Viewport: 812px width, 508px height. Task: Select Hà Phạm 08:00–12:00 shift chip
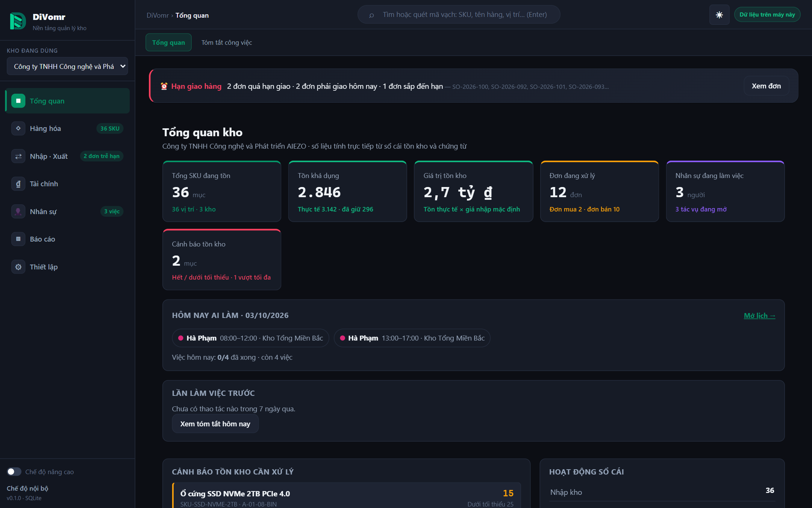pyautogui.click(x=250, y=338)
